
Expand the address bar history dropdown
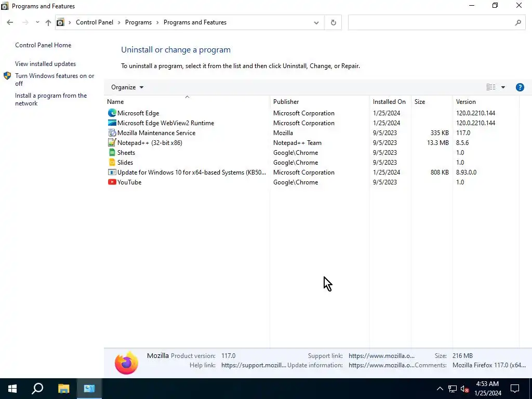[316, 22]
